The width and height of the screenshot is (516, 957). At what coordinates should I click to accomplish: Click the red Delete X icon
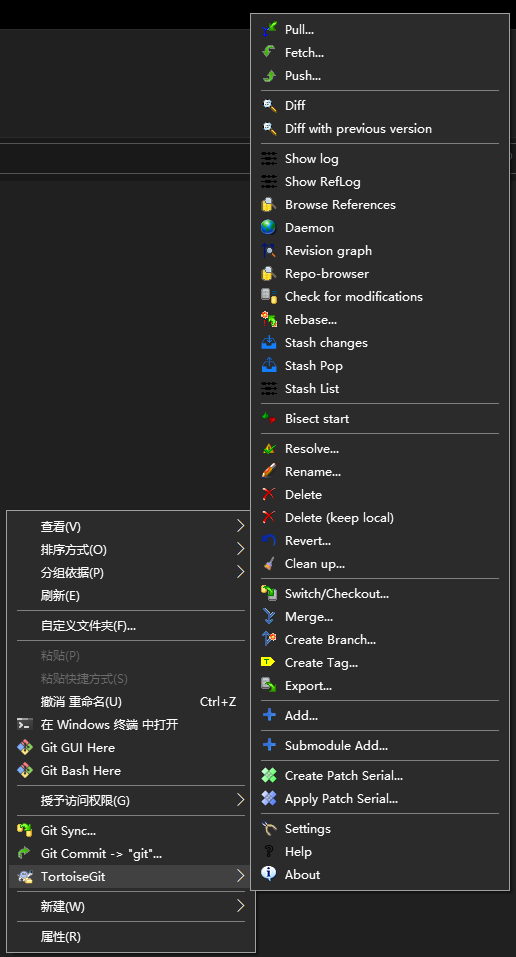pyautogui.click(x=269, y=494)
